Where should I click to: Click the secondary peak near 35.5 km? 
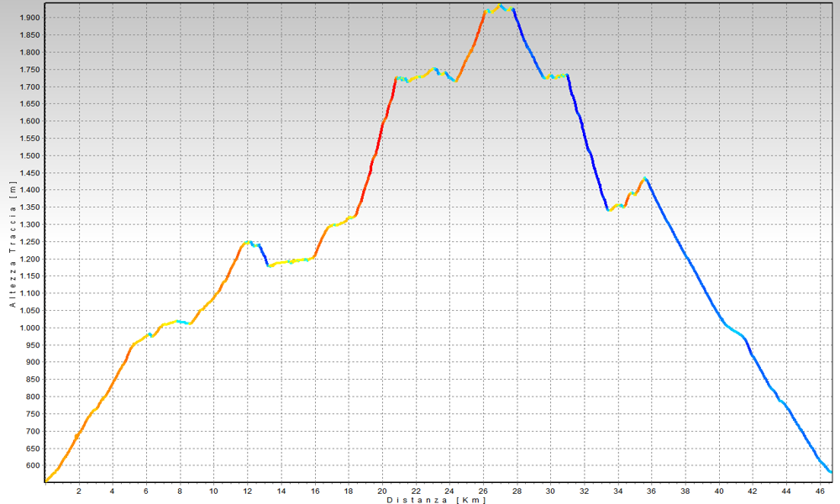644,178
